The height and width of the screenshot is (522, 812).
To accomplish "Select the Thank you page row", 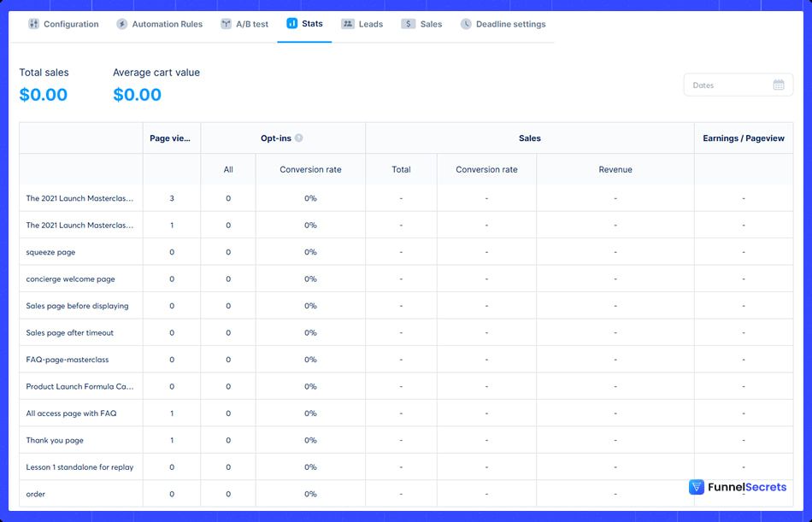I will click(x=56, y=440).
